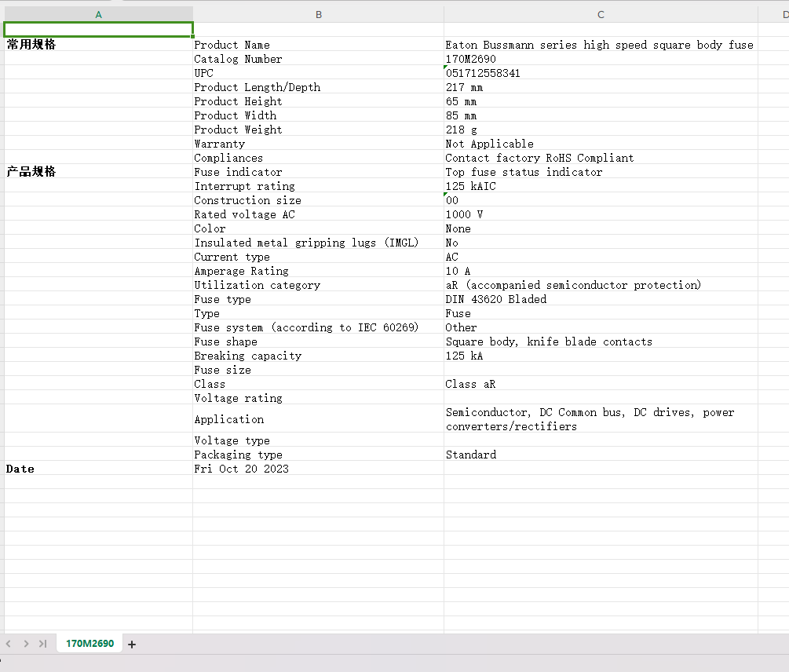
Task: Select the Rated voltage AC cell
Action: [x=319, y=214]
